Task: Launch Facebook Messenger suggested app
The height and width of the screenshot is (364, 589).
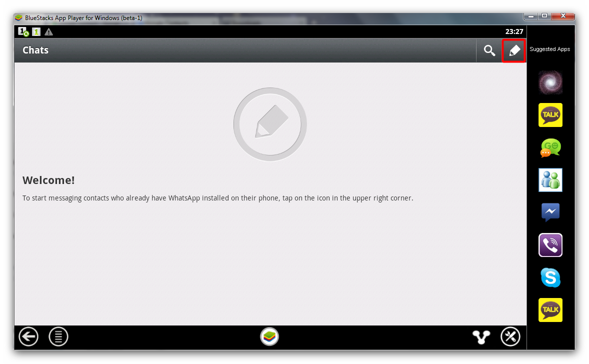Action: [x=550, y=212]
